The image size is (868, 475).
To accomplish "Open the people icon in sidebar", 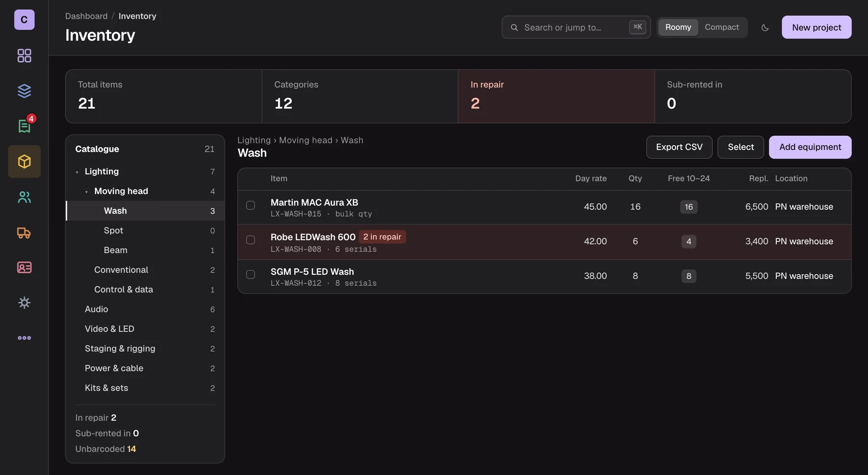I will 24,197.
